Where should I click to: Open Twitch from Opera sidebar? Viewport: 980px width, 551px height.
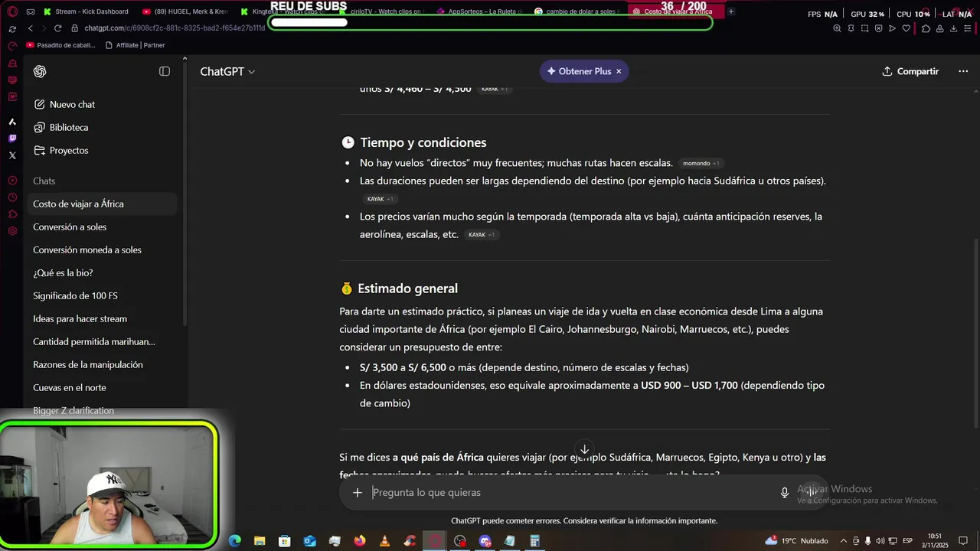(x=12, y=139)
